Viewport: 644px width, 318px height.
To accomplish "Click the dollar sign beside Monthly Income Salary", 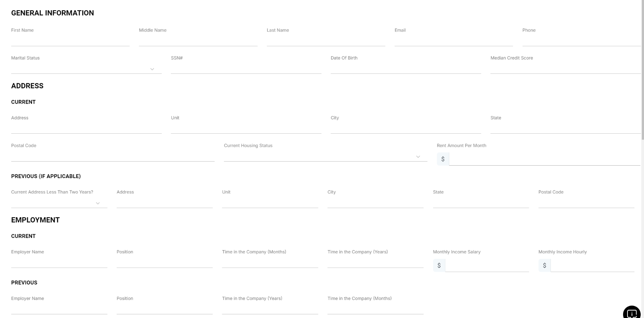I will click(x=439, y=265).
